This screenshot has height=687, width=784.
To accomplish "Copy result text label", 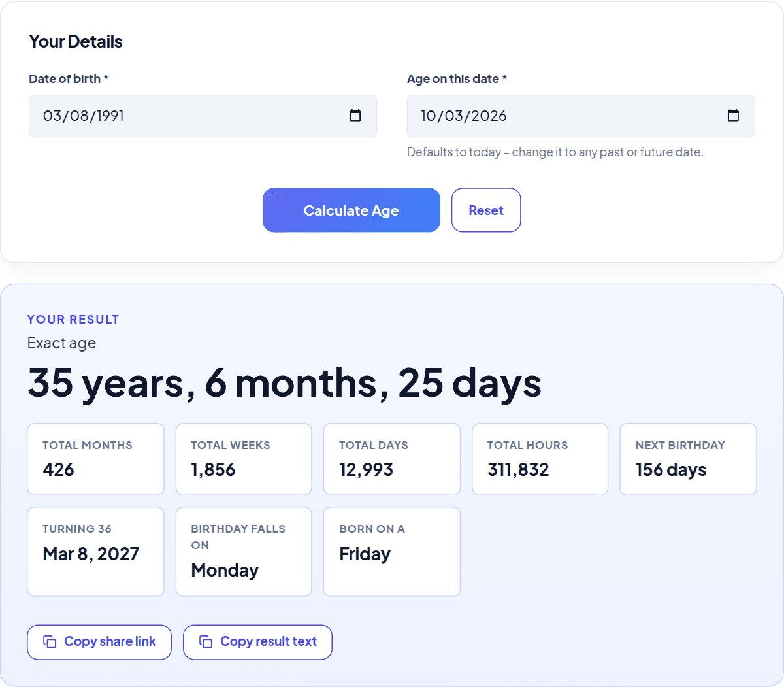I will [269, 642].
